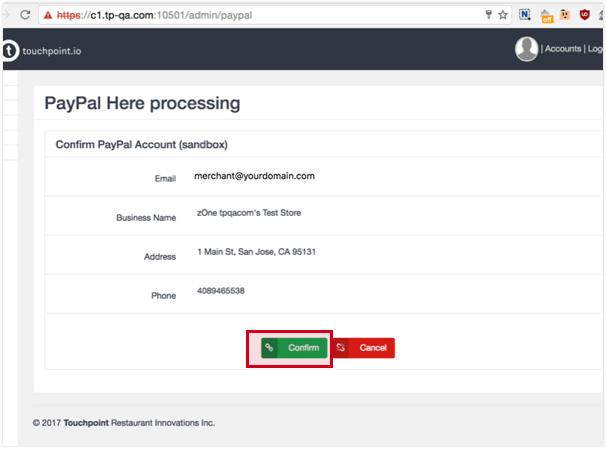The width and height of the screenshot is (606, 449).
Task: Select the phone number 4089465538
Action: tap(221, 291)
